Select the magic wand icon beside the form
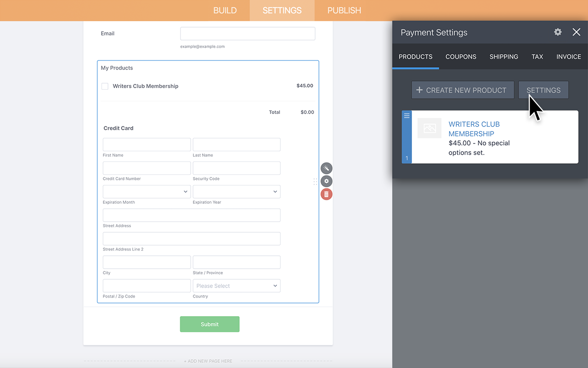This screenshot has width=588, height=368. coord(326,168)
